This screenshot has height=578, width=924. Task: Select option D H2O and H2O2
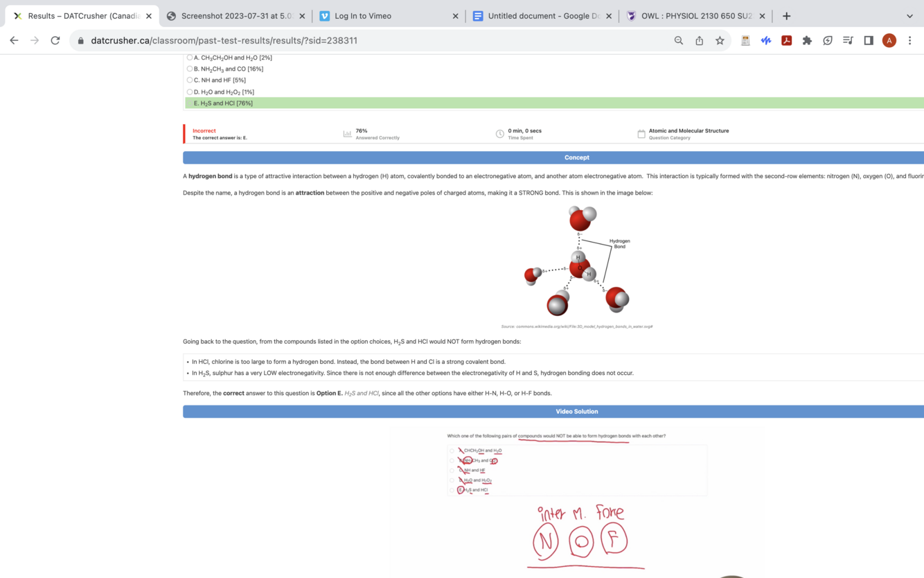[x=190, y=91]
